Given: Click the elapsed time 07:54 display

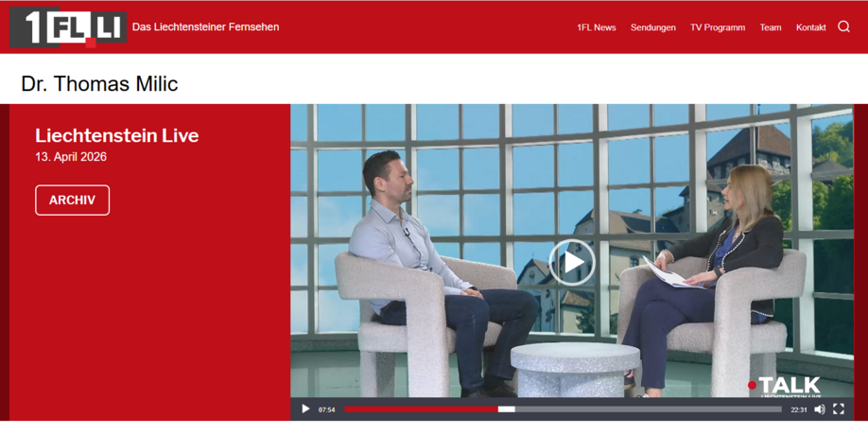Looking at the screenshot, I should [x=326, y=410].
